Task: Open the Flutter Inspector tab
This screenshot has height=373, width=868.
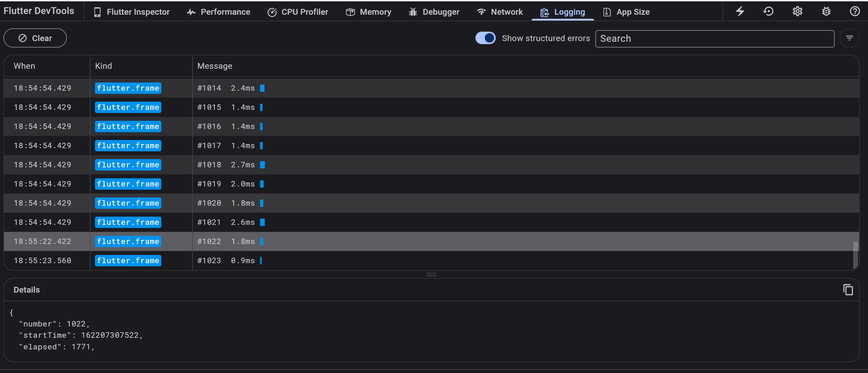Action: (132, 12)
